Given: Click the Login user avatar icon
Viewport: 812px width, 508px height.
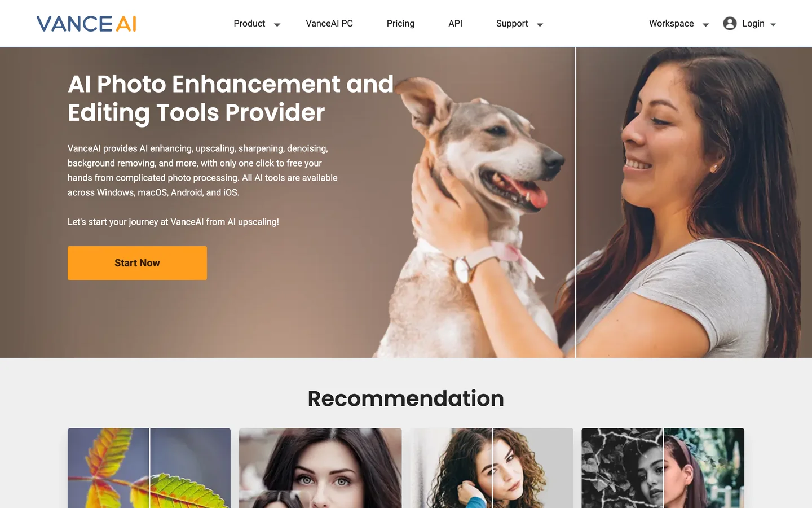Looking at the screenshot, I should click(x=730, y=24).
